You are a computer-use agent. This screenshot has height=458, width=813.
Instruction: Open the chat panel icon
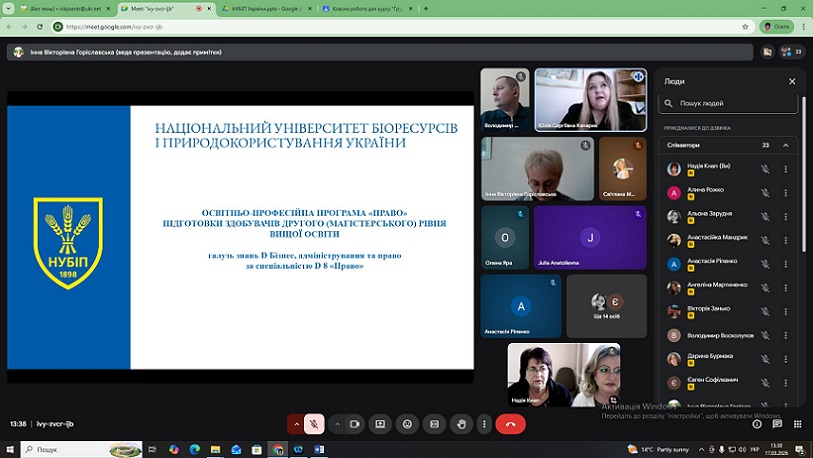coord(777,424)
